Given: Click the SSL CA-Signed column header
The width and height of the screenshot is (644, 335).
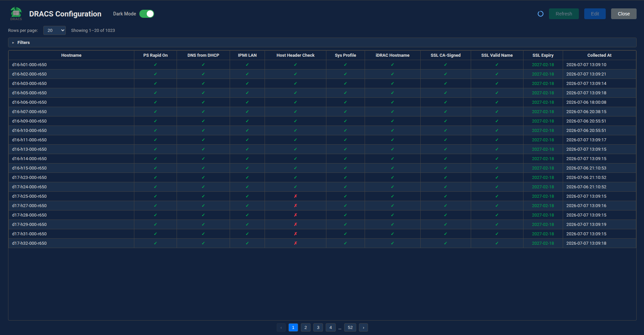Looking at the screenshot, I should coord(446,55).
